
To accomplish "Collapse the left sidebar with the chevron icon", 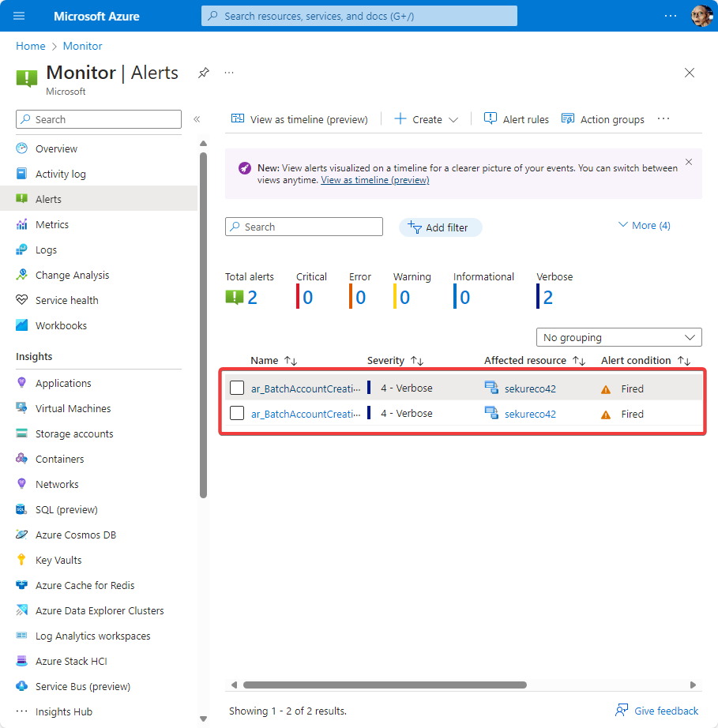I will pos(197,119).
